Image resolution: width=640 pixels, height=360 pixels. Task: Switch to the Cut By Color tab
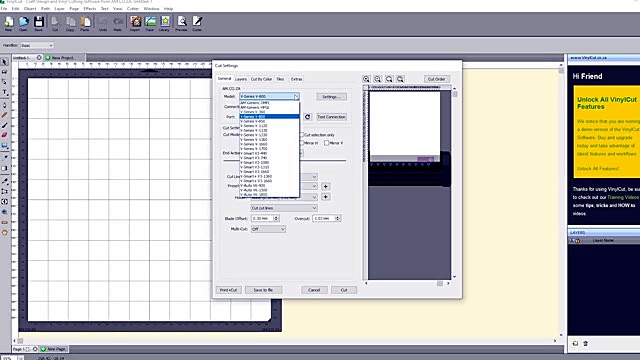pos(261,79)
